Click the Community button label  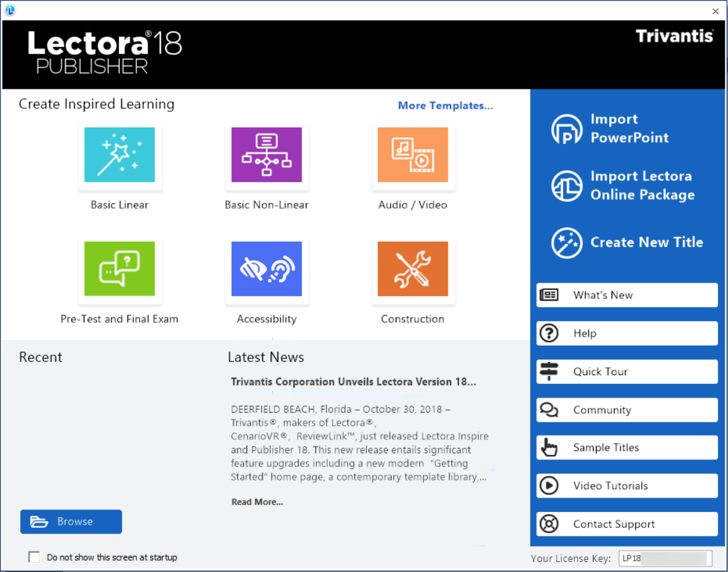coord(602,410)
